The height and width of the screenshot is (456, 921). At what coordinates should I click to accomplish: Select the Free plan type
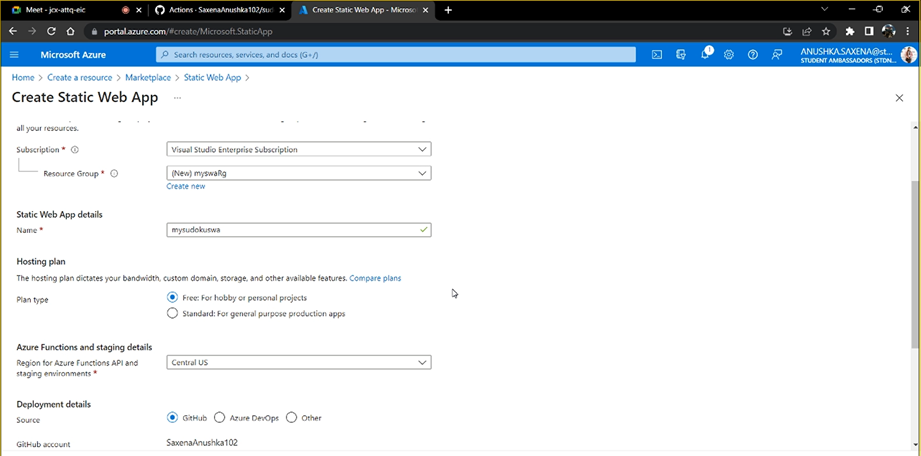coord(172,297)
